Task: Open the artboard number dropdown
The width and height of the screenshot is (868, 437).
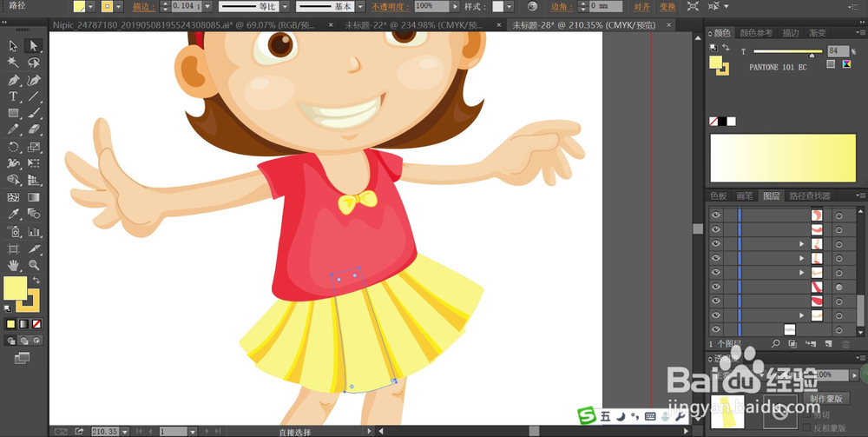Action: tap(193, 431)
